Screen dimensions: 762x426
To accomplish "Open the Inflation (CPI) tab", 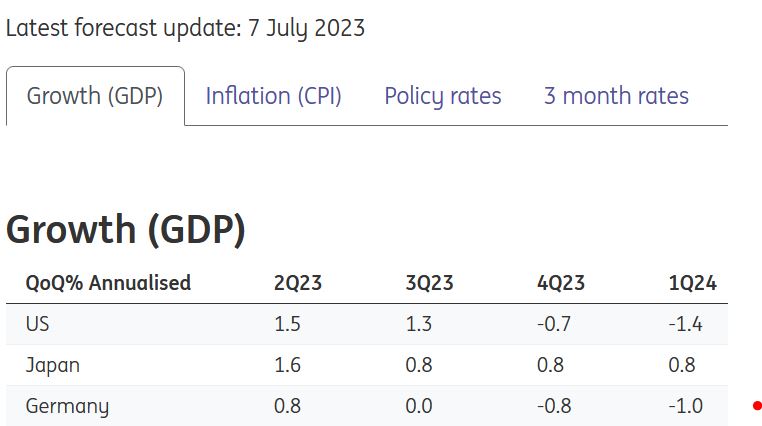I will (273, 96).
